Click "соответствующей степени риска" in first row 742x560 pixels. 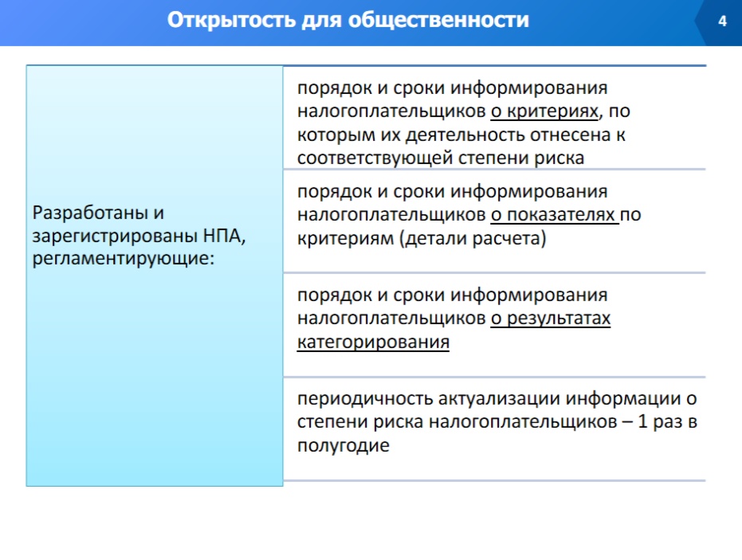tap(441, 158)
